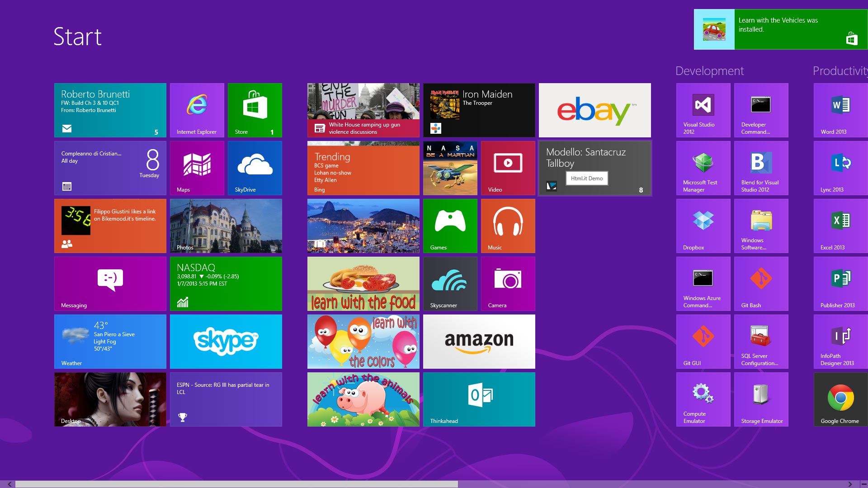Launch InfoPath Designer 2013

tap(841, 342)
